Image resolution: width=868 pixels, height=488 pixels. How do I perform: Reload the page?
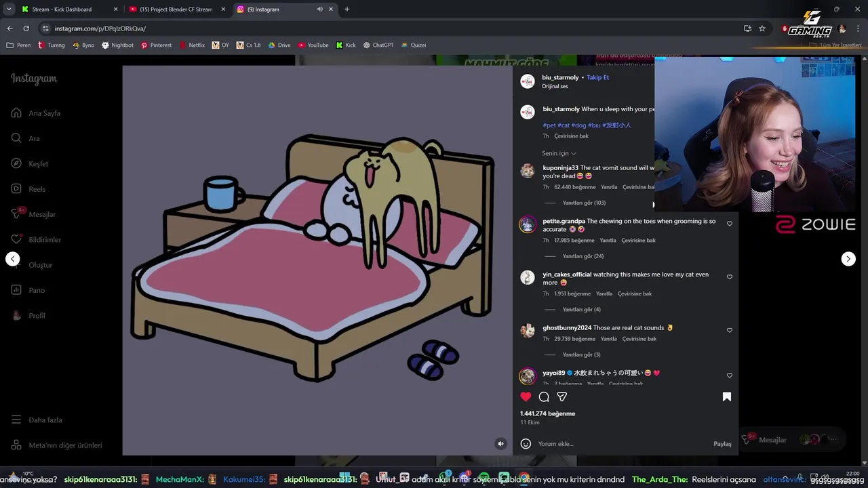click(26, 28)
